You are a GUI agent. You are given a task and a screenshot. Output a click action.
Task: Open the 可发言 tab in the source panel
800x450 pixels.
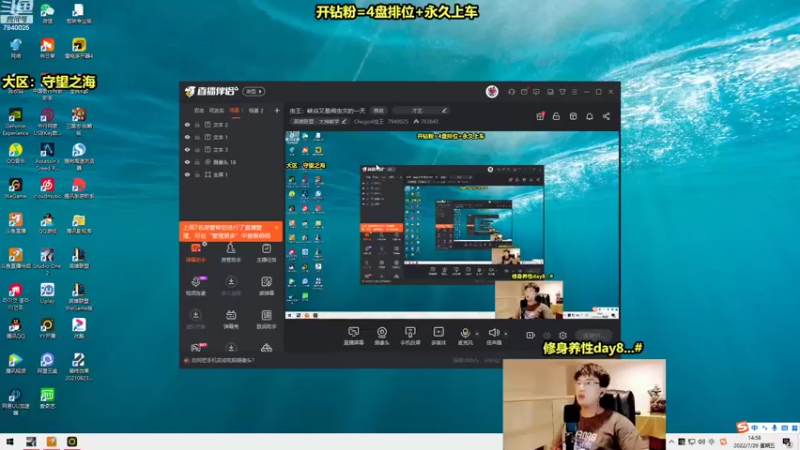click(216, 110)
